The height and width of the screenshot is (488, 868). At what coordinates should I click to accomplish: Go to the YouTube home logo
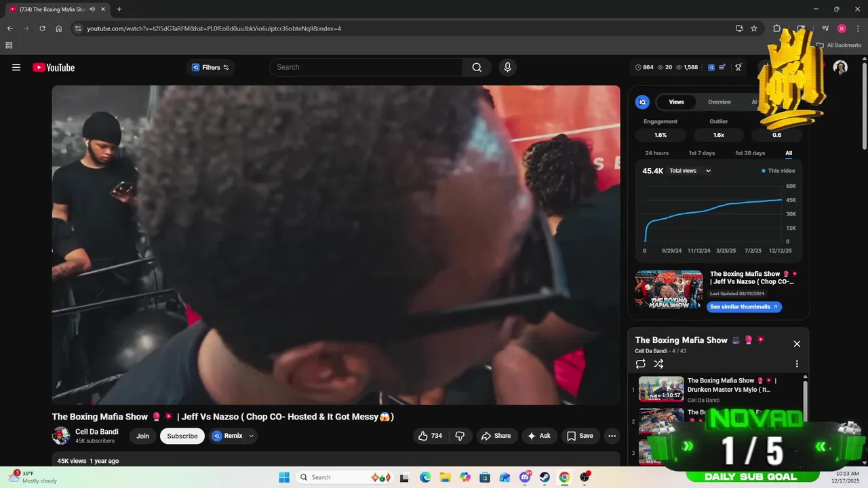54,67
